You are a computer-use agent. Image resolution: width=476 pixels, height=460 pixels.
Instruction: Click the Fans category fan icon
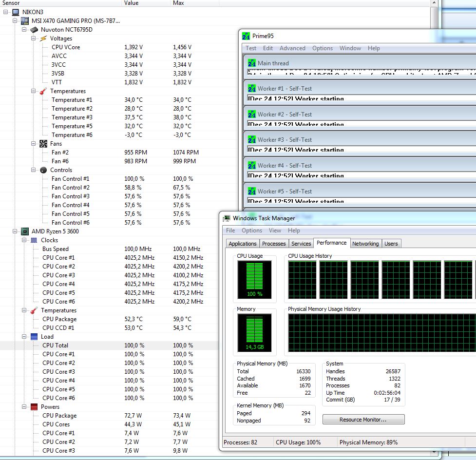43,144
